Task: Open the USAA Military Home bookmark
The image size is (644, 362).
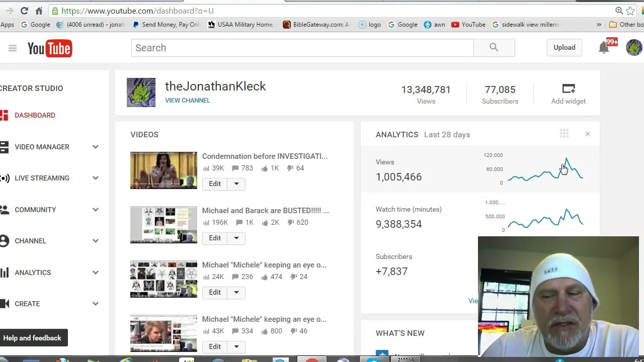Action: [241, 25]
